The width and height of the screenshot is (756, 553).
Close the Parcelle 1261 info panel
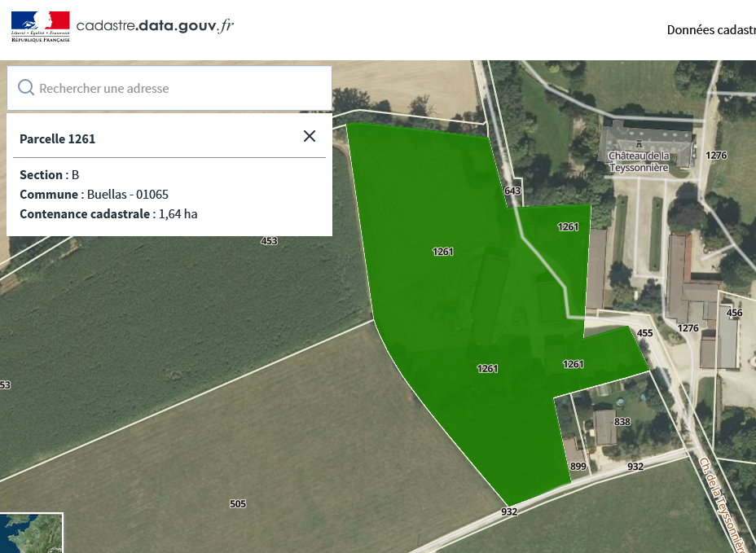click(310, 136)
